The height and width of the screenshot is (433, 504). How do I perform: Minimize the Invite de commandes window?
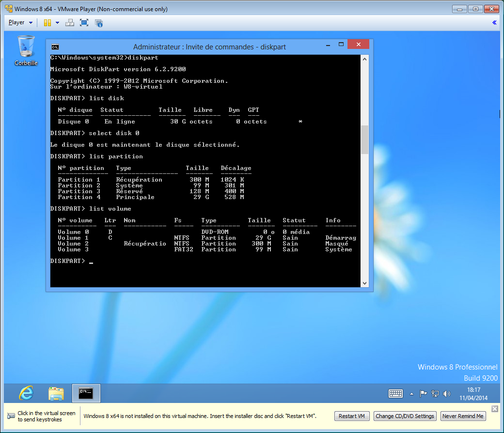328,46
